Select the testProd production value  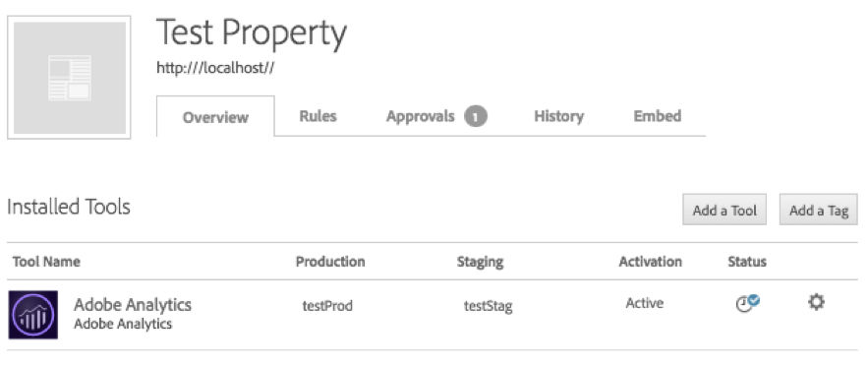[x=327, y=305]
